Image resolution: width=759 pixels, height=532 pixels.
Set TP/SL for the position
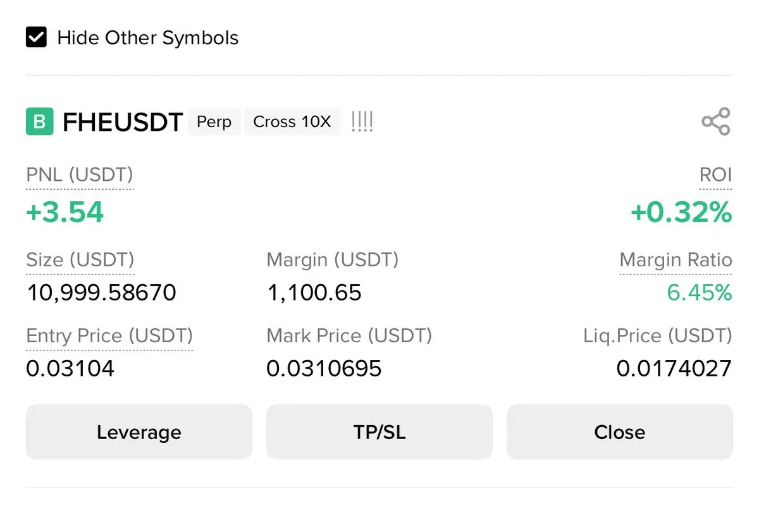pos(379,432)
